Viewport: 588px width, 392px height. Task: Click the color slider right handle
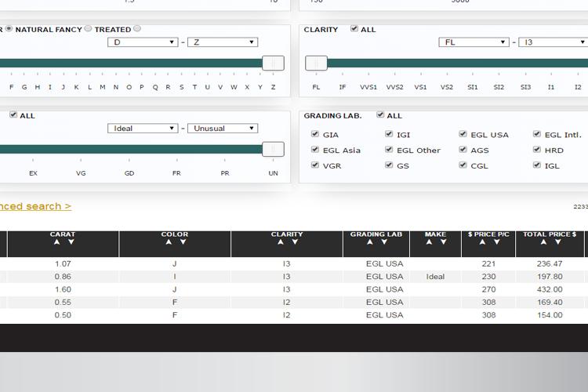point(273,63)
